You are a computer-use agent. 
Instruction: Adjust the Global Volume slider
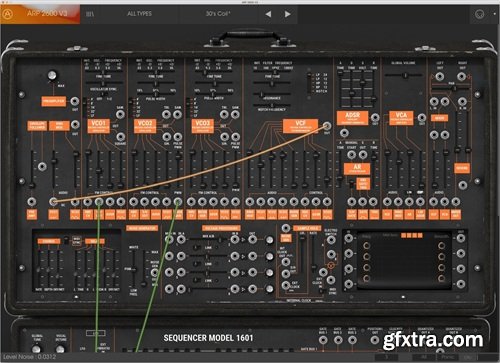point(405,76)
